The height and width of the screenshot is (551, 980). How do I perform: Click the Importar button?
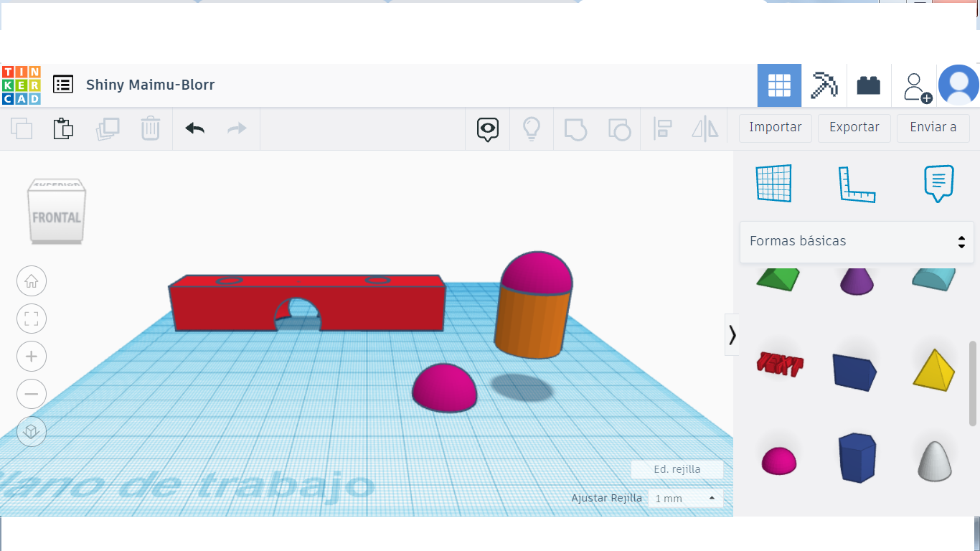click(776, 128)
